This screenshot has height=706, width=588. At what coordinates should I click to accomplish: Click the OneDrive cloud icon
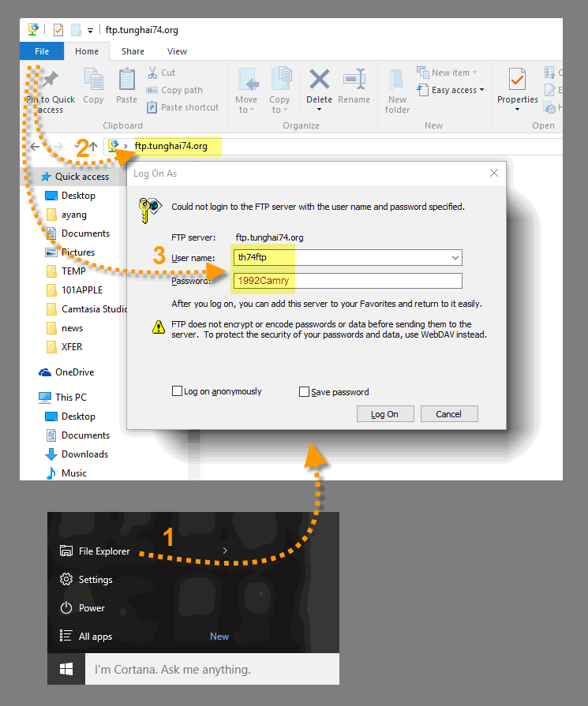click(x=45, y=372)
